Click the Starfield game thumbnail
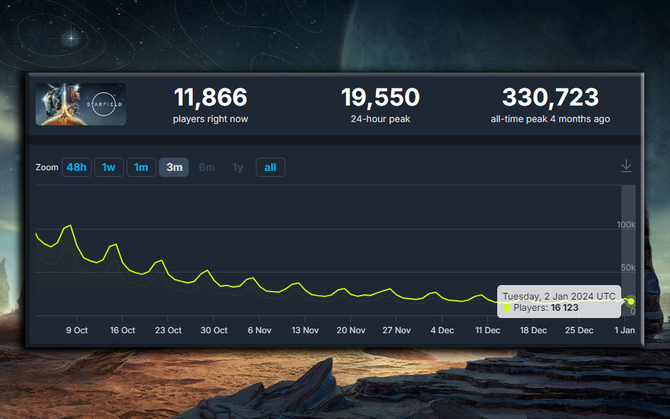This screenshot has height=419, width=670. (81, 104)
